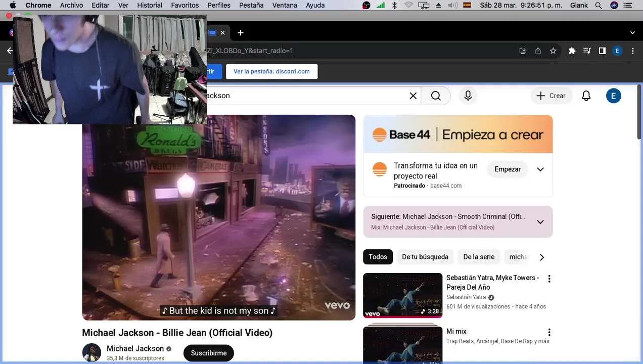Click the Sebastián Yatra, Myke Towers title
Screen dimensions: 643x364
click(x=493, y=282)
